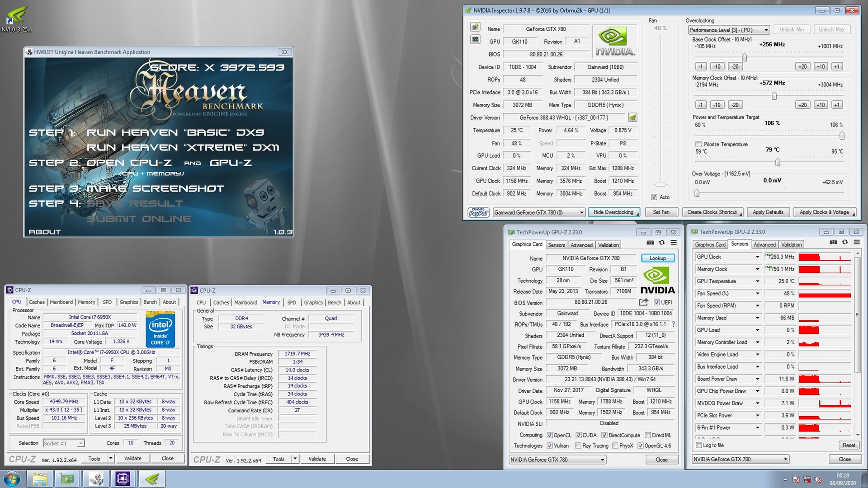868x488 pixels.
Task: Click Apply Defaults in NVIDIA Inspector
Action: [768, 212]
